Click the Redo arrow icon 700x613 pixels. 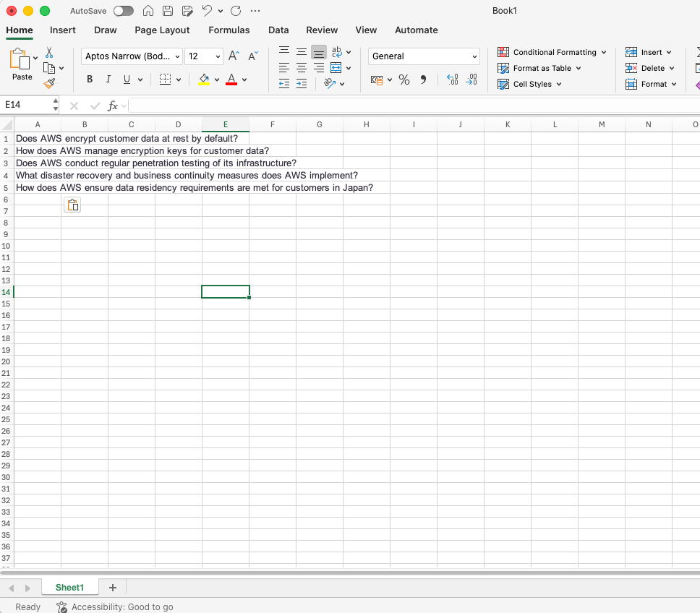[x=236, y=11]
